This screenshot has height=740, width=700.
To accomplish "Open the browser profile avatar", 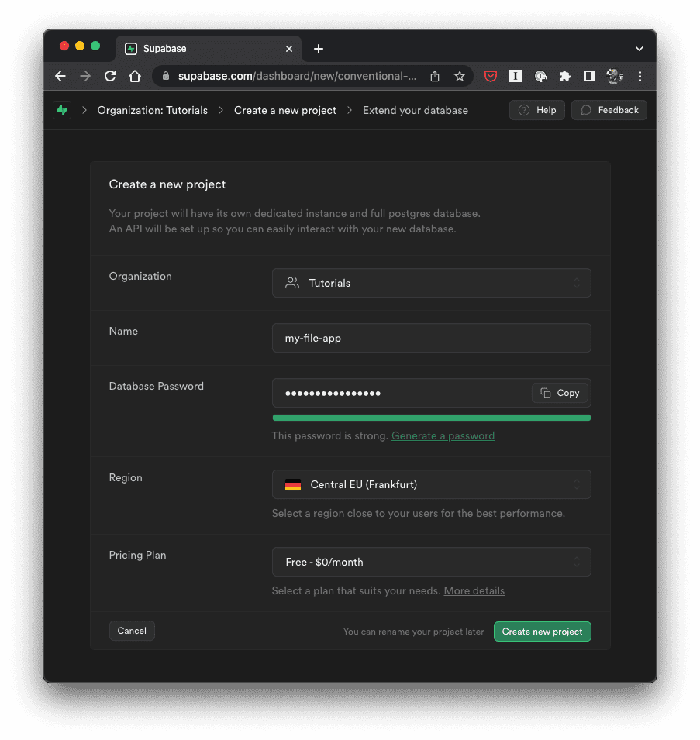I will click(x=614, y=76).
